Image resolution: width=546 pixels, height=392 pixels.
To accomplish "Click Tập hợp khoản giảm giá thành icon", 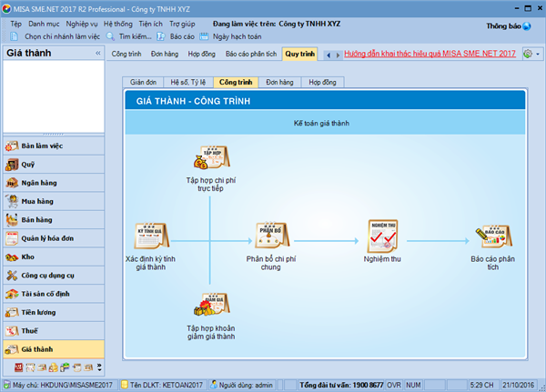I will (211, 305).
